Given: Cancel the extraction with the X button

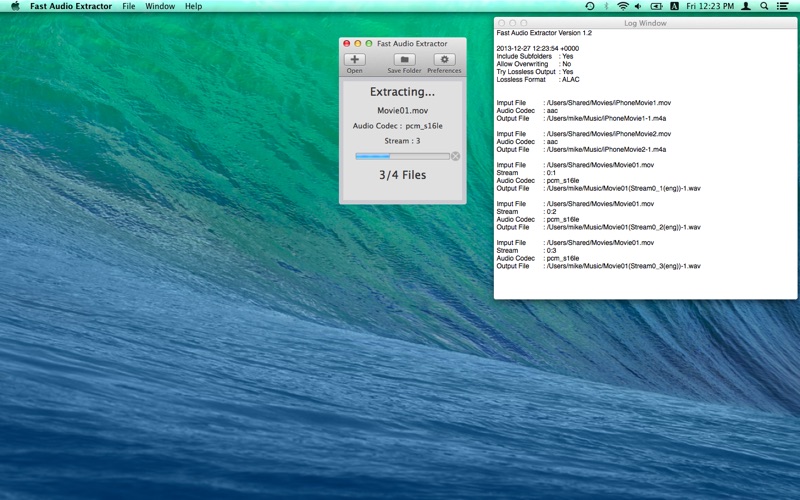Looking at the screenshot, I should (456, 156).
